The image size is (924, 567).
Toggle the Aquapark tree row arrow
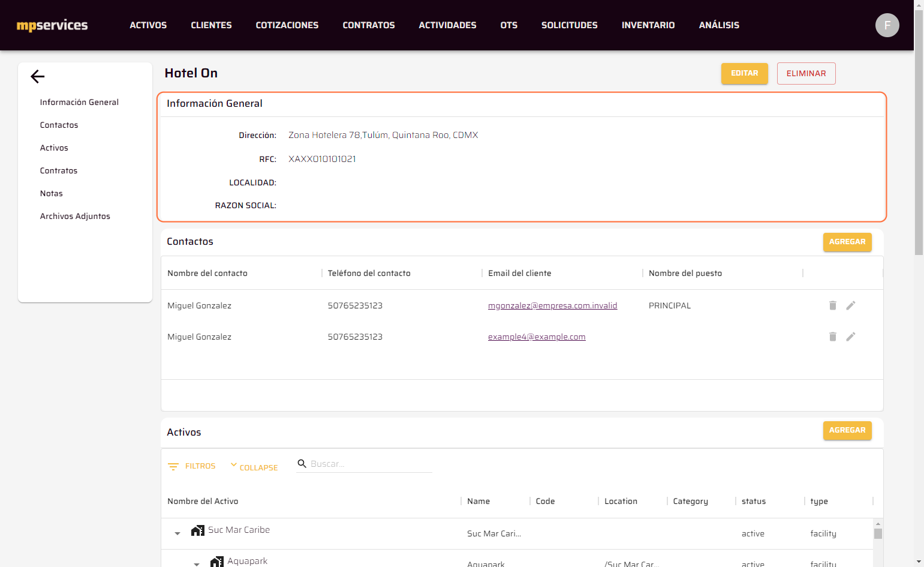197,564
